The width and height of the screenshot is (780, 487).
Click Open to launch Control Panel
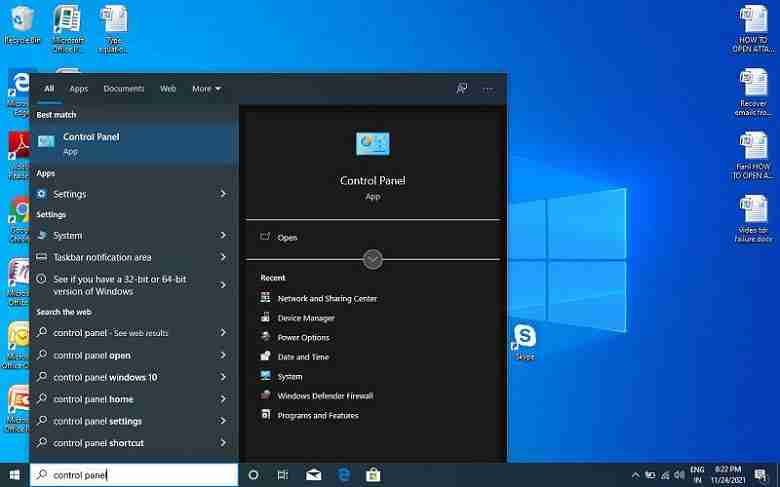point(287,238)
